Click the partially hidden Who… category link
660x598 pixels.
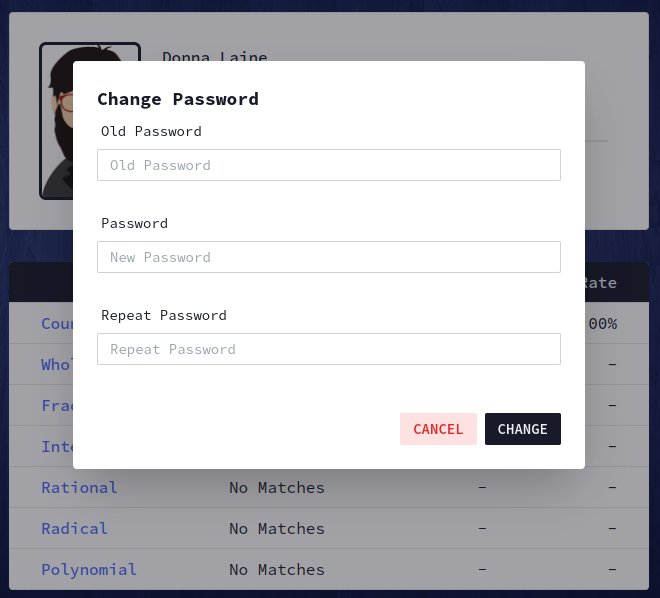tap(57, 364)
